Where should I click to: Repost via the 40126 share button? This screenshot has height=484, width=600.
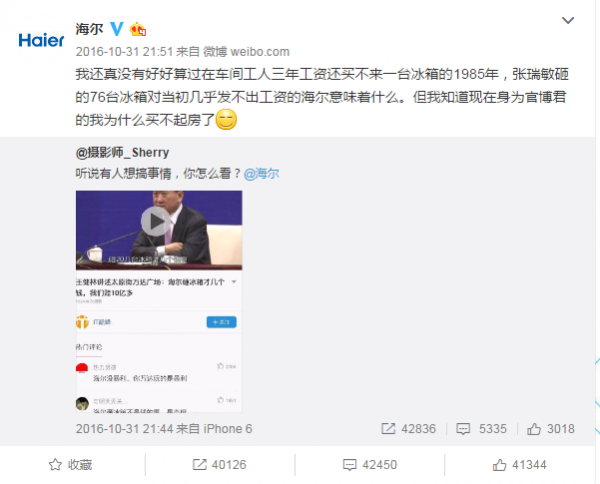[219, 464]
